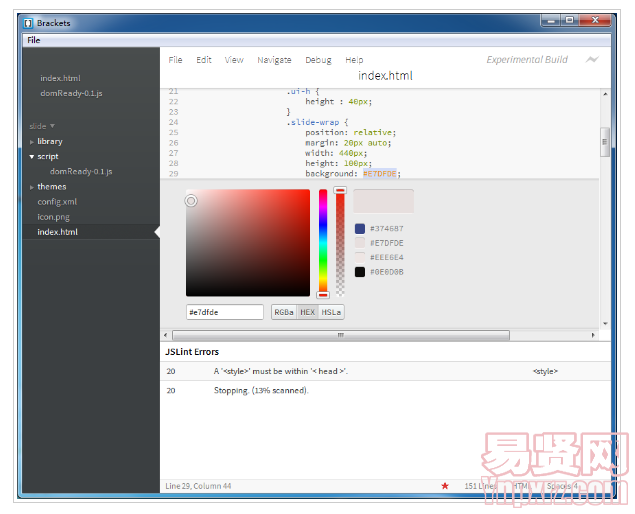The width and height of the screenshot is (635, 514).
Task: Click the saturation picker circle handle
Action: (191, 200)
